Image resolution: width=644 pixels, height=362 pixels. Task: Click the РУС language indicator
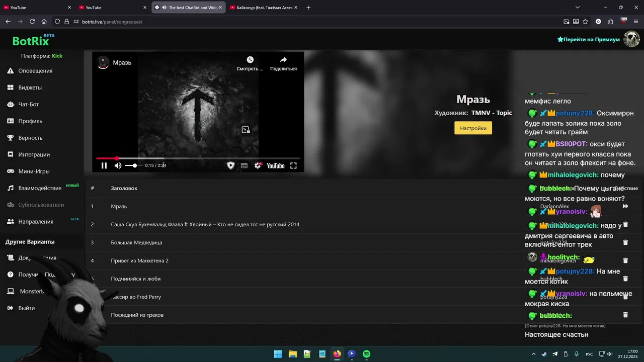point(589,354)
